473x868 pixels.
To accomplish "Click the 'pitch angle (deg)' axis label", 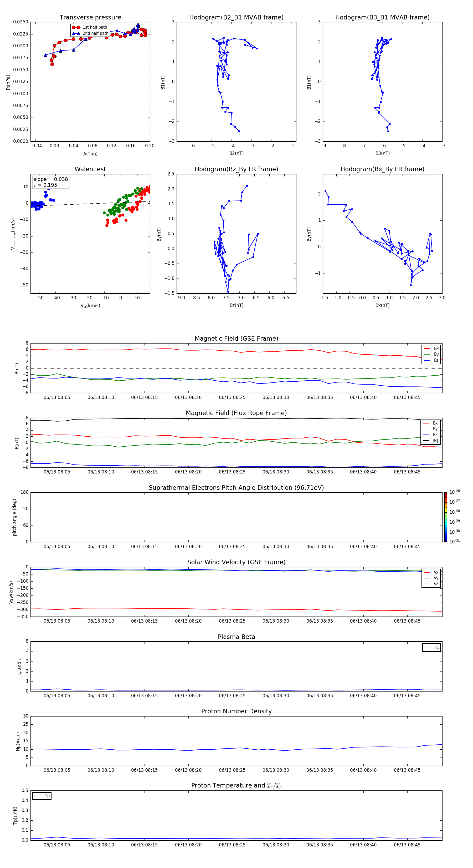I will coord(14,517).
